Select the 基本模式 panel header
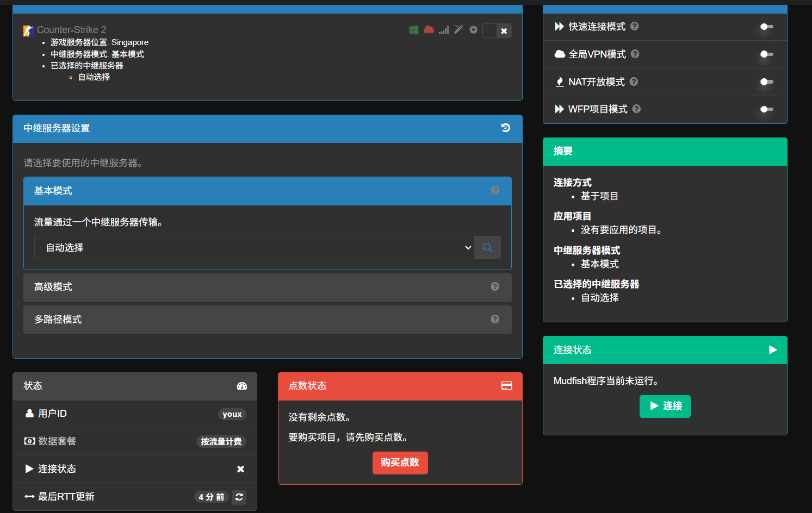812x513 pixels. pos(267,191)
